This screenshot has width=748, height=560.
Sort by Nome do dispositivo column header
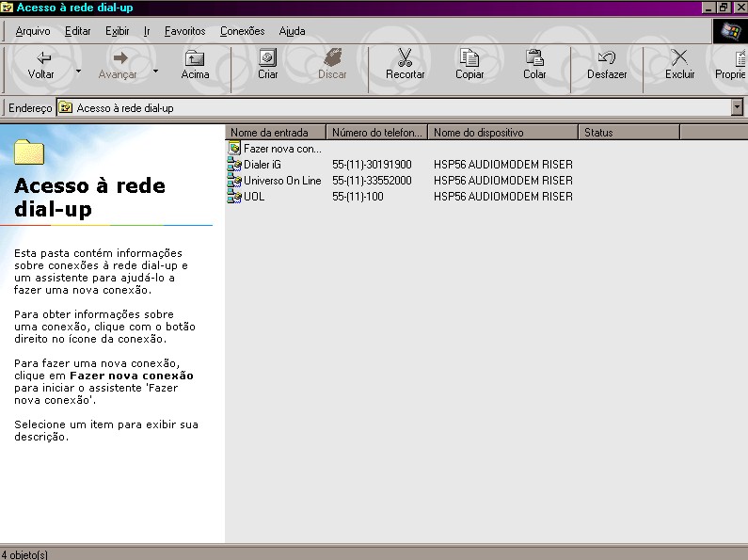pos(502,132)
